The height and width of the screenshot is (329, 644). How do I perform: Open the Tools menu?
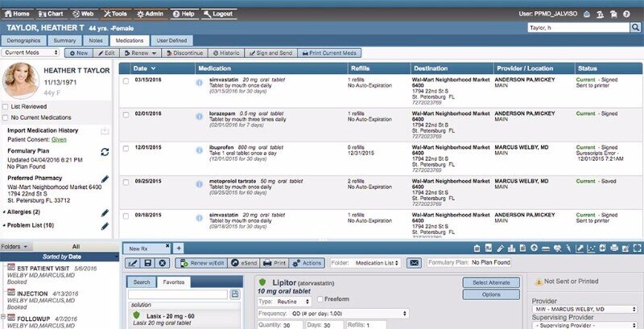[115, 14]
